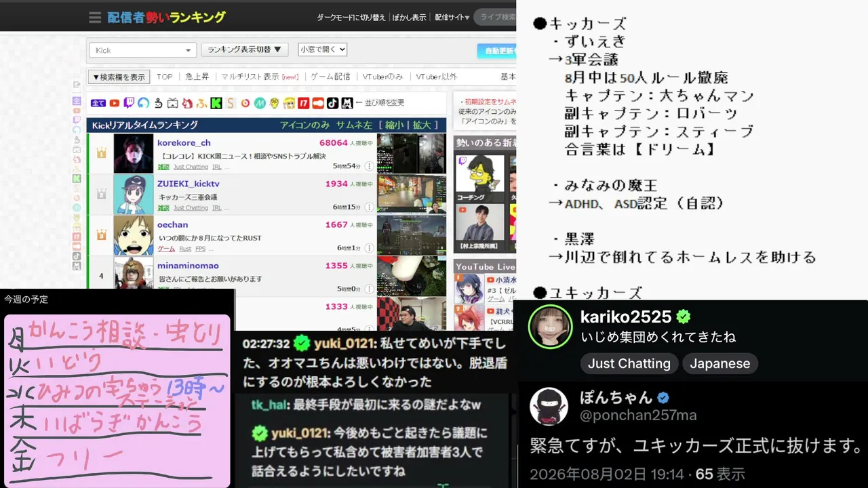Open the three-dot menu for minaminomao
The height and width of the screenshot is (488, 868).
tap(370, 289)
